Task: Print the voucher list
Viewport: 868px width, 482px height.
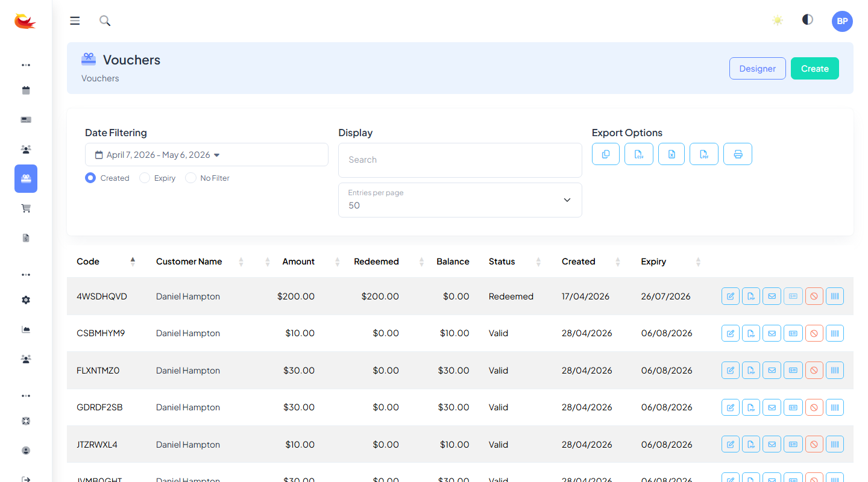Action: coord(738,154)
